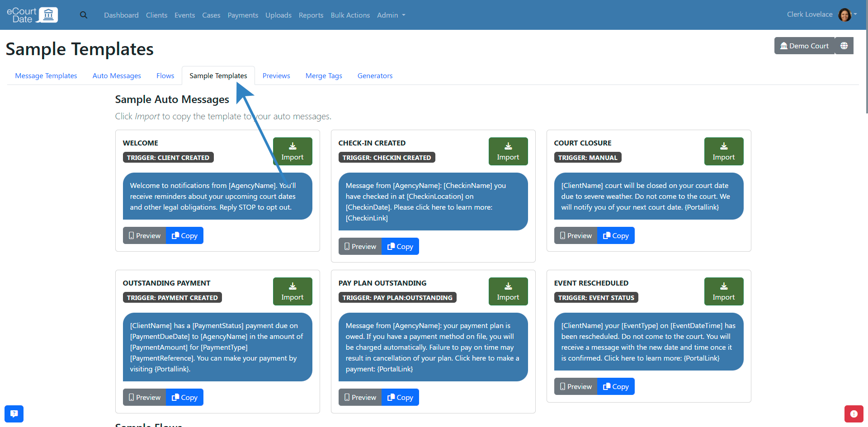The image size is (868, 427).
Task: Open the Reports page
Action: [311, 15]
